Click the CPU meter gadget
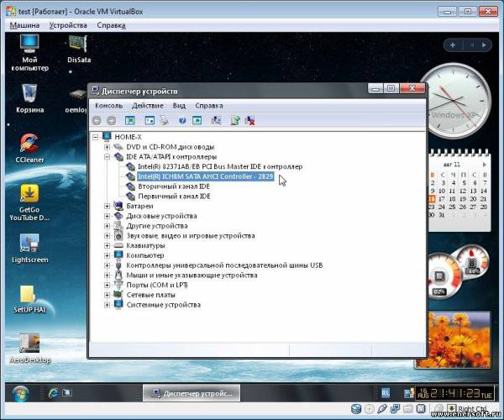The width and height of the screenshot is (504, 420). 456,273
